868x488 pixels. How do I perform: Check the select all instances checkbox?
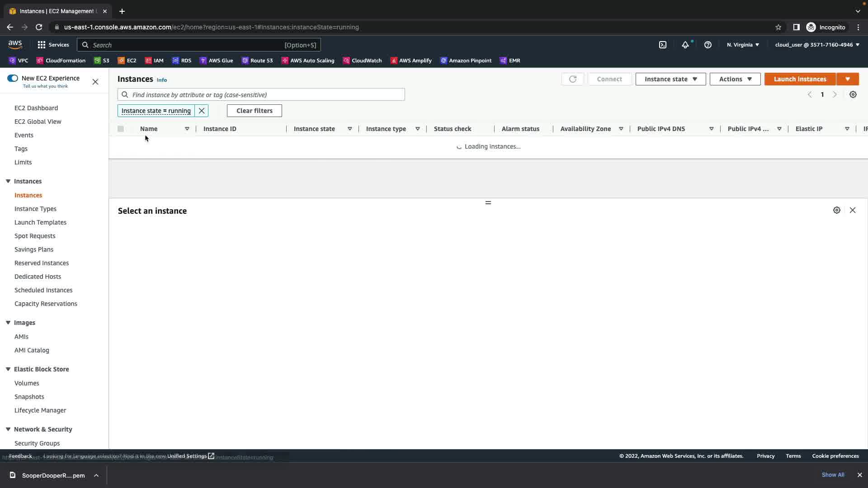(121, 129)
